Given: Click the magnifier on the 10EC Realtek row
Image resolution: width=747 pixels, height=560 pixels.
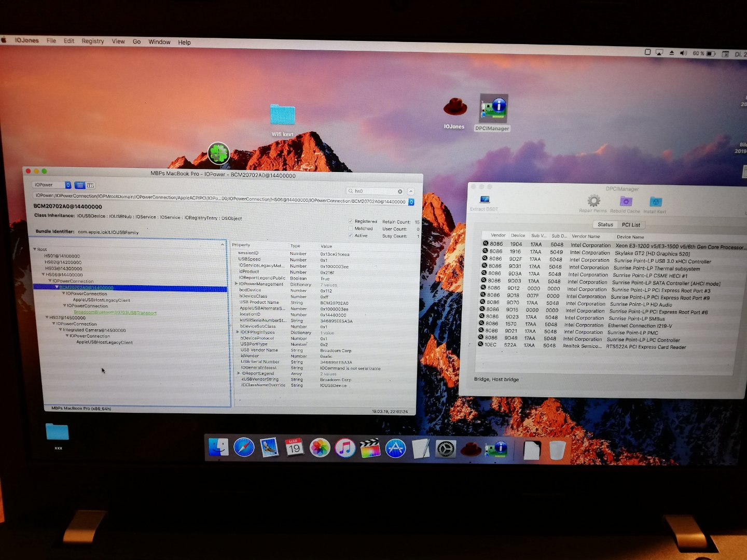Looking at the screenshot, I should pos(480,344).
